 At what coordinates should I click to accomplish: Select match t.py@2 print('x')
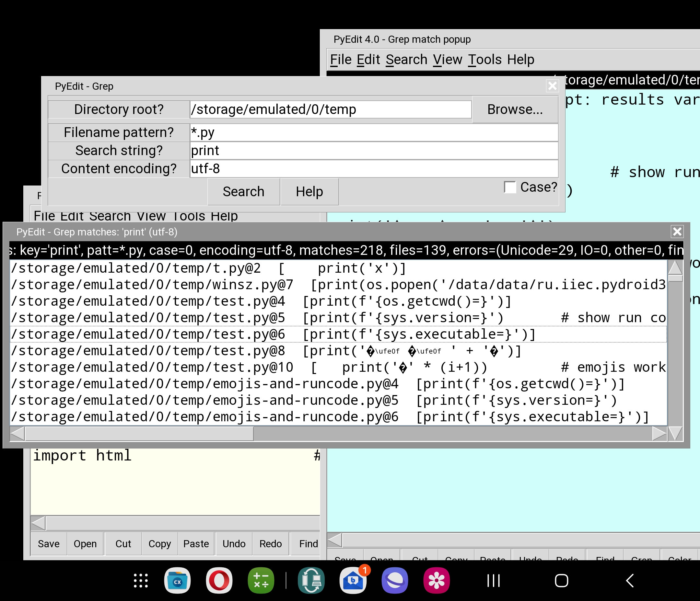click(x=339, y=268)
